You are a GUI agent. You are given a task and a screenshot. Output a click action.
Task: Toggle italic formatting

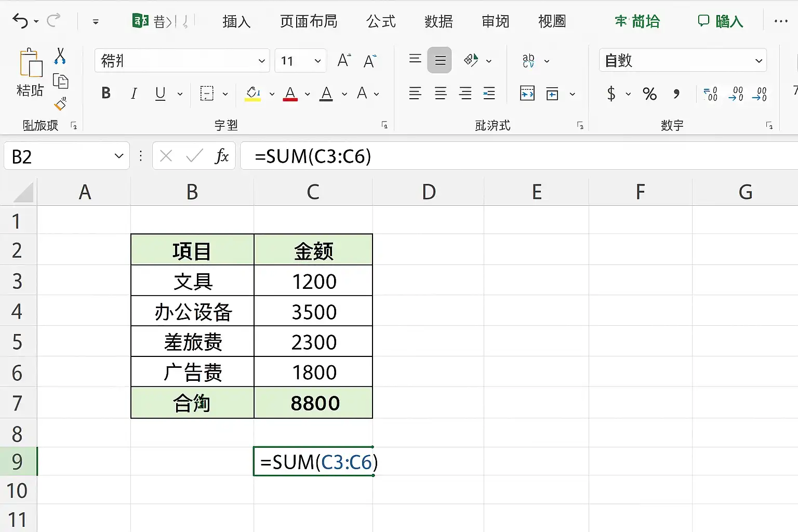pyautogui.click(x=134, y=94)
